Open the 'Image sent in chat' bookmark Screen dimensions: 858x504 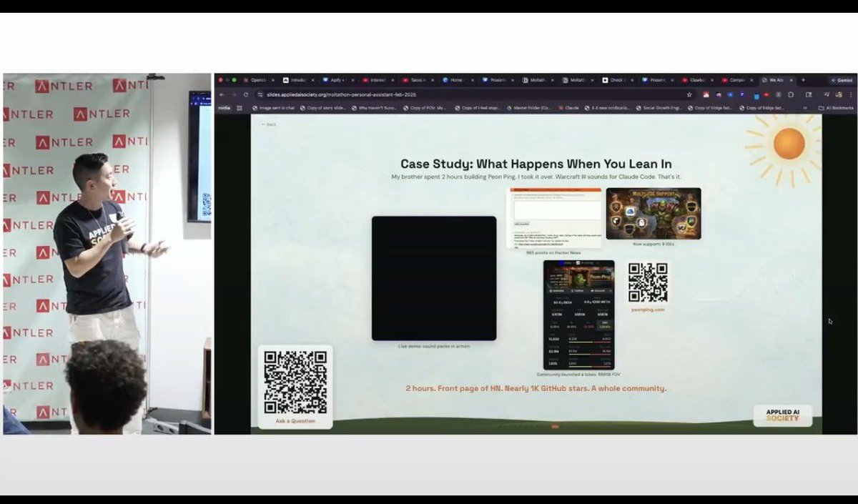273,108
